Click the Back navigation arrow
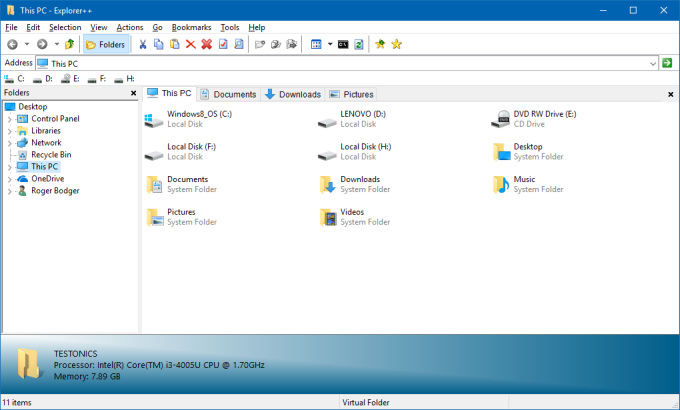Screen dimensions: 680x410 click(x=12, y=44)
